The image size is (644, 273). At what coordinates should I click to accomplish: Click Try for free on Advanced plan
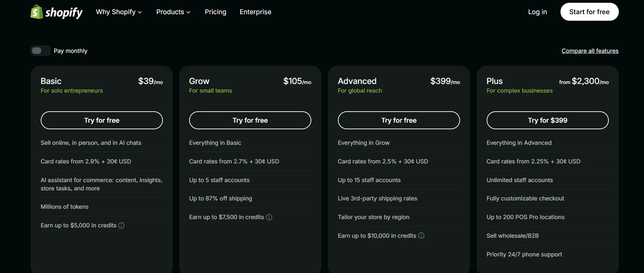pos(399,120)
